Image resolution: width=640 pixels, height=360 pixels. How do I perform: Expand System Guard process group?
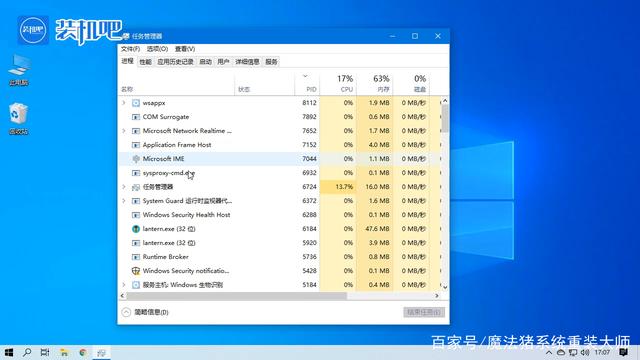(x=124, y=201)
